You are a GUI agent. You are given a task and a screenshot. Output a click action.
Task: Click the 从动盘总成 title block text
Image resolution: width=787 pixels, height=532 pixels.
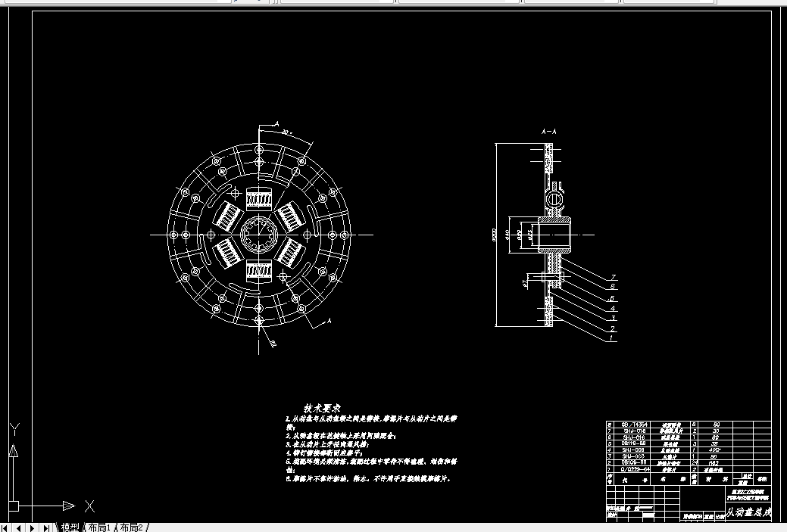[x=748, y=512]
